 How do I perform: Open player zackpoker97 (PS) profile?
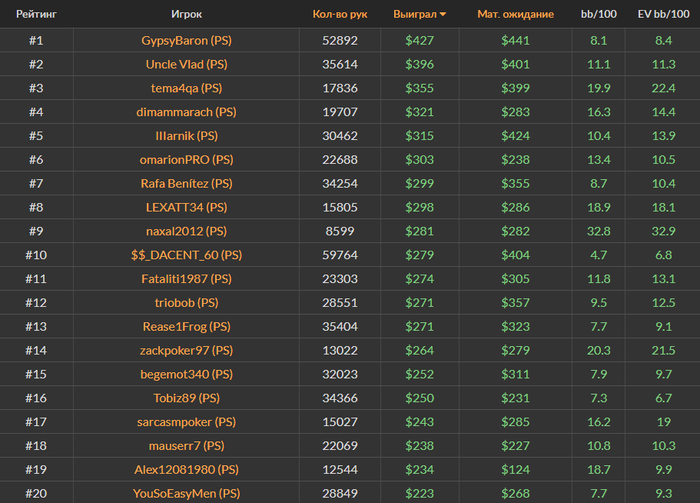click(x=187, y=350)
